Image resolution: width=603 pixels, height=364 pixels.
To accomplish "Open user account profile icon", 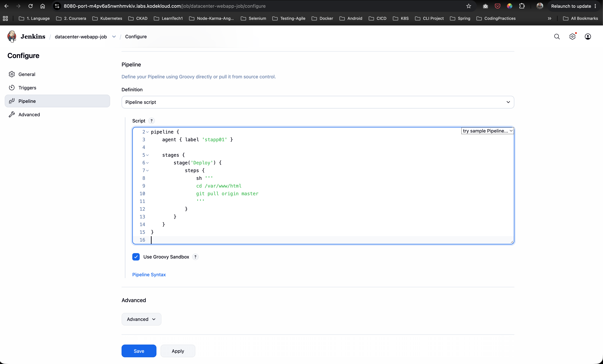I will pyautogui.click(x=588, y=37).
